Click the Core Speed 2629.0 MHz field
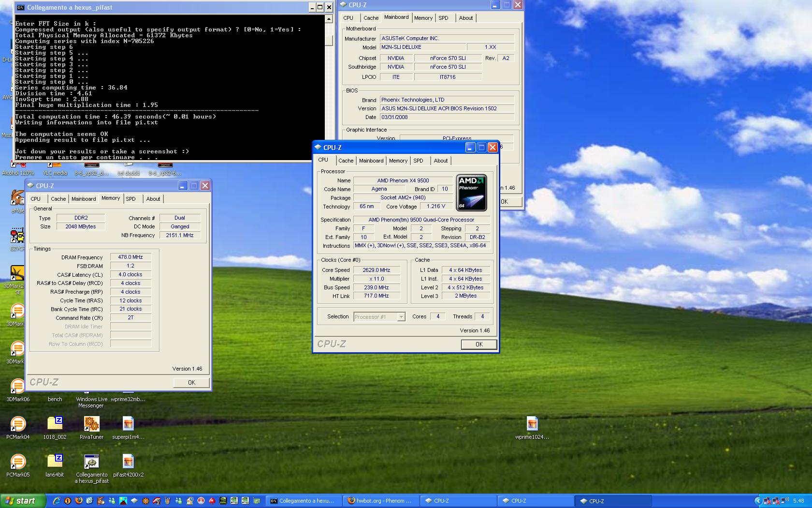 tap(377, 270)
